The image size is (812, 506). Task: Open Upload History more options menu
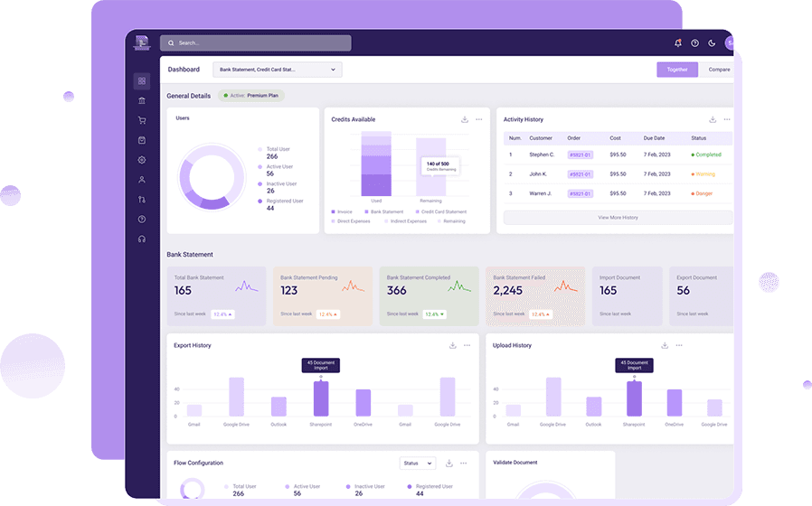point(679,345)
